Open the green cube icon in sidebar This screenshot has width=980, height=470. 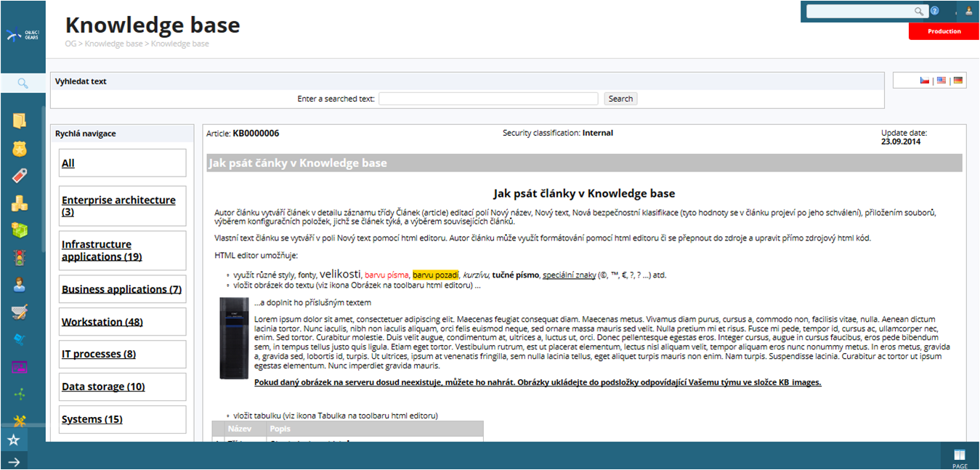(20, 230)
